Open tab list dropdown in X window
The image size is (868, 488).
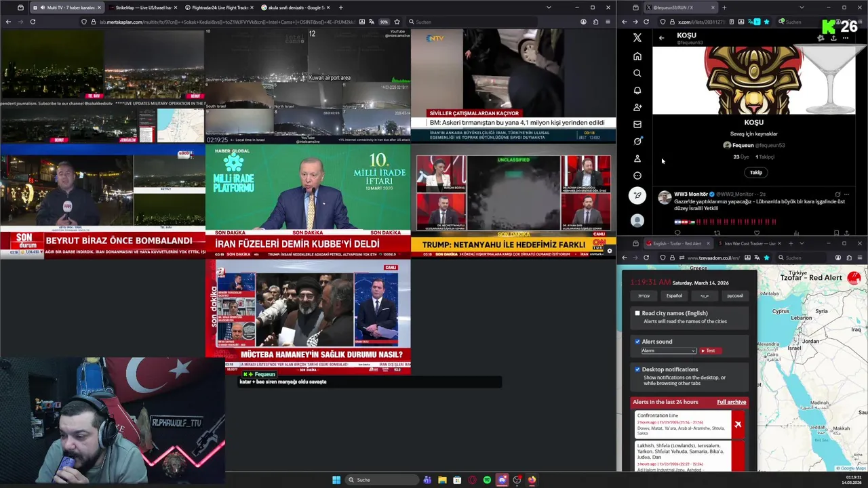click(x=802, y=7)
